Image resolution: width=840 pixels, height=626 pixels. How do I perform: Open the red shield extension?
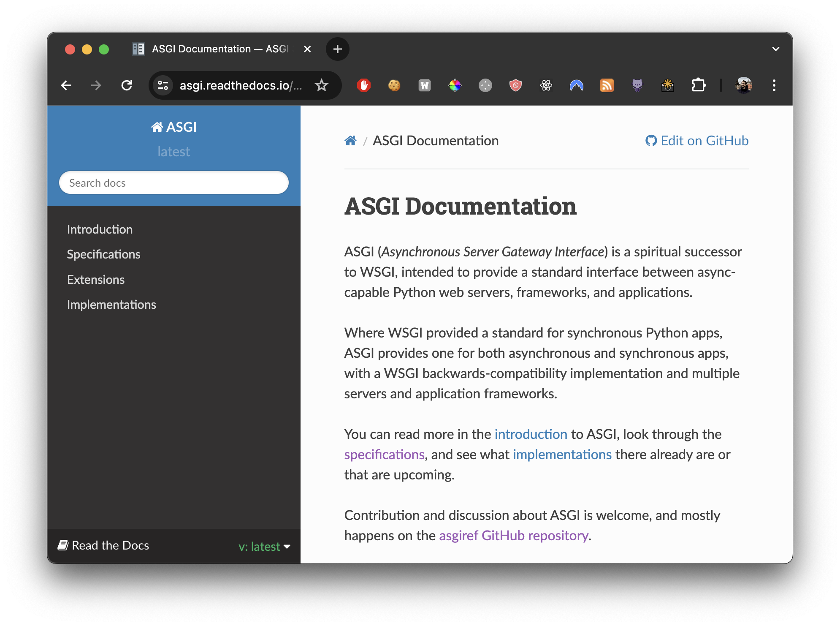[x=515, y=85]
